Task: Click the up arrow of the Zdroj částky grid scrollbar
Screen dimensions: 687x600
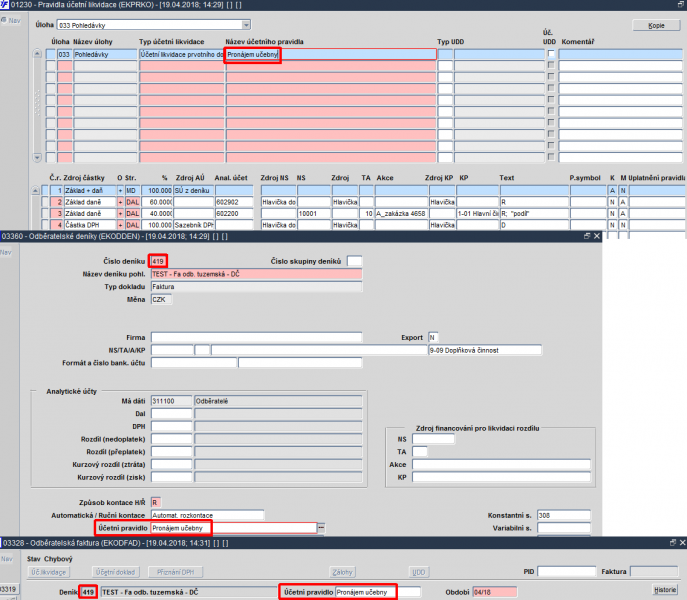Action: click(x=36, y=190)
